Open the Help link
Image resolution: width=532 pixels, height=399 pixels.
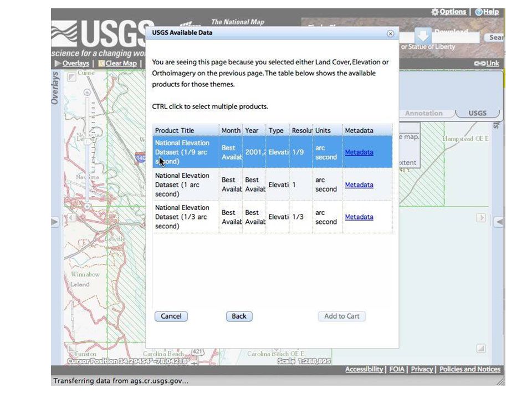pos(487,12)
